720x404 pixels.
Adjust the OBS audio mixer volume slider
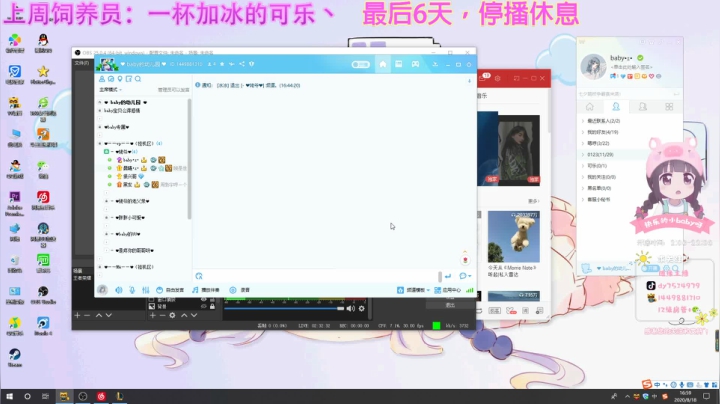284,309
